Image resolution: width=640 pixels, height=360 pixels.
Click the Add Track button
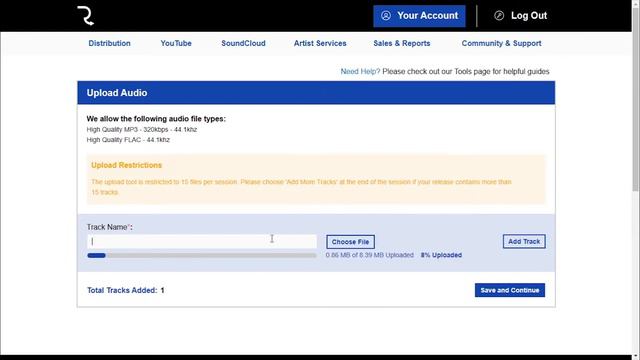pos(524,241)
